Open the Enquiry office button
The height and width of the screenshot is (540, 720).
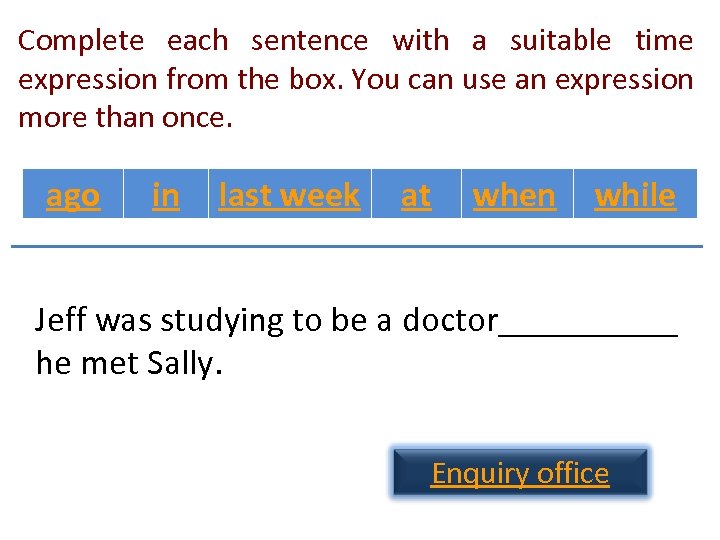tap(520, 473)
